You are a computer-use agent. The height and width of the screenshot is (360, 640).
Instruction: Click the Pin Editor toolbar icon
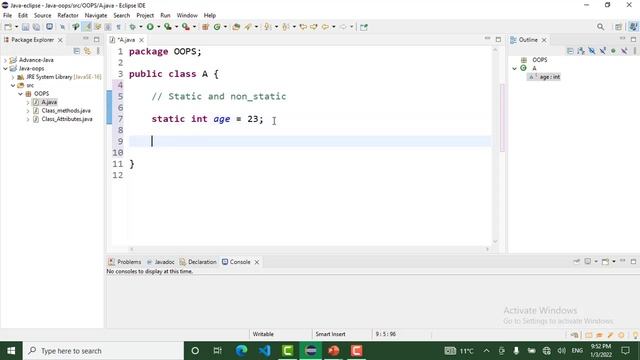[x=364, y=27]
